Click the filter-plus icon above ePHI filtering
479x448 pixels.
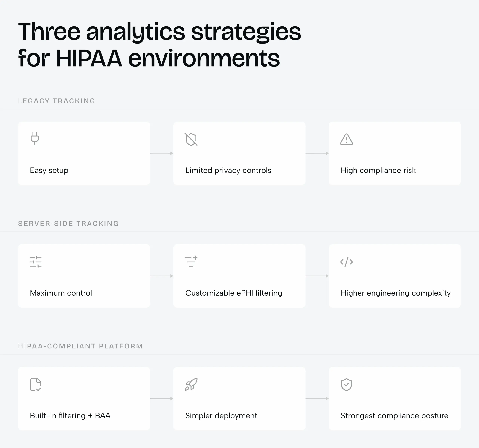click(191, 261)
